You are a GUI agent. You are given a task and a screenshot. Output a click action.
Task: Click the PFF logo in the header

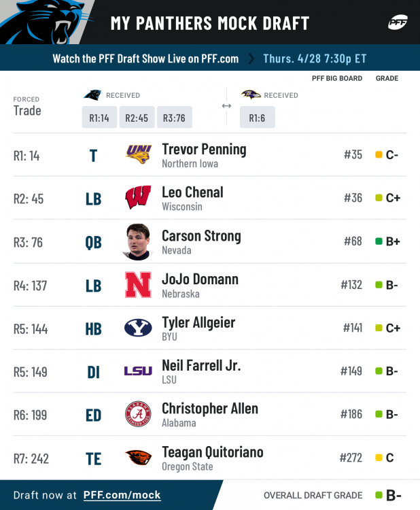coord(398,22)
